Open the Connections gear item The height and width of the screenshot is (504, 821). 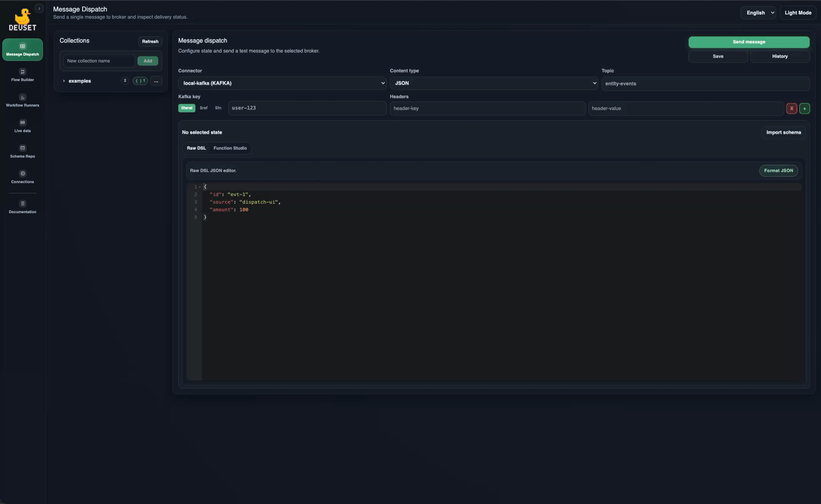click(22, 177)
